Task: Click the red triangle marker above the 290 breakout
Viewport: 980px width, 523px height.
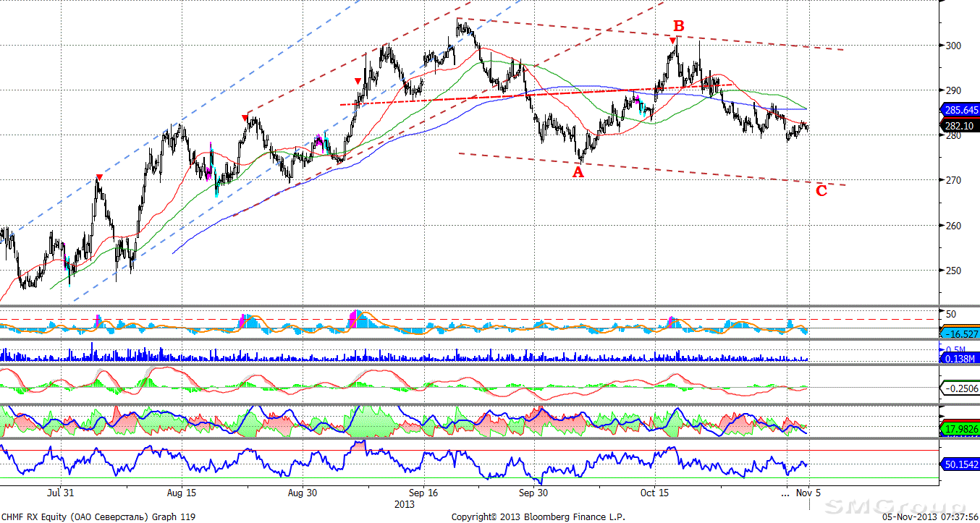Action: click(x=358, y=81)
